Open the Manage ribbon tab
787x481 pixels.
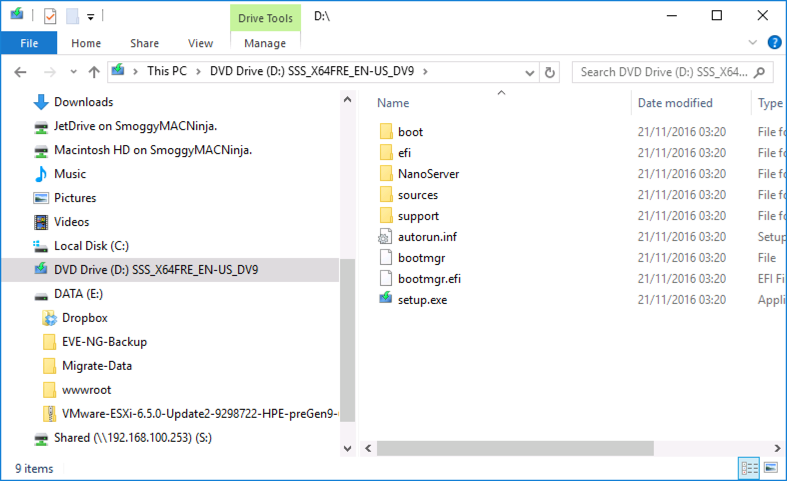(265, 43)
